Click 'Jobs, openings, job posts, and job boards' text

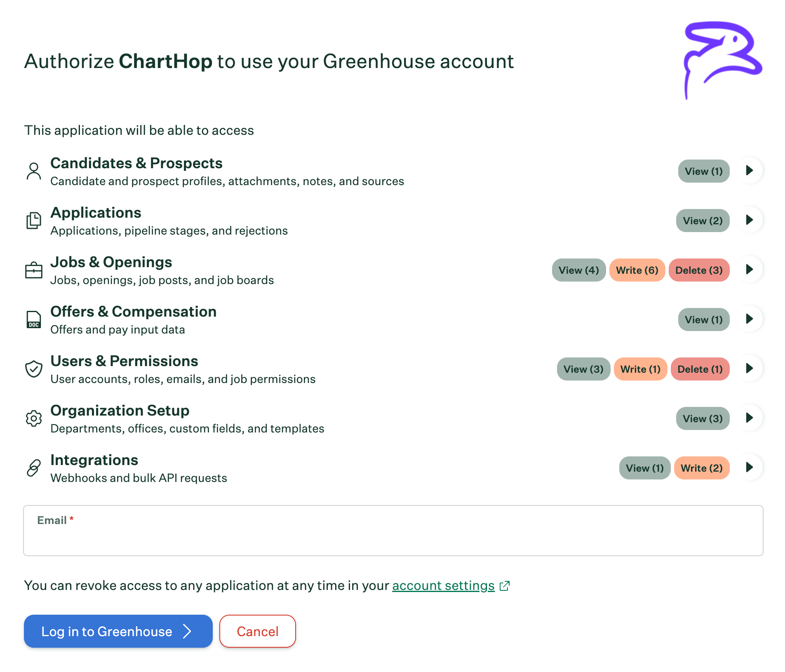(162, 280)
